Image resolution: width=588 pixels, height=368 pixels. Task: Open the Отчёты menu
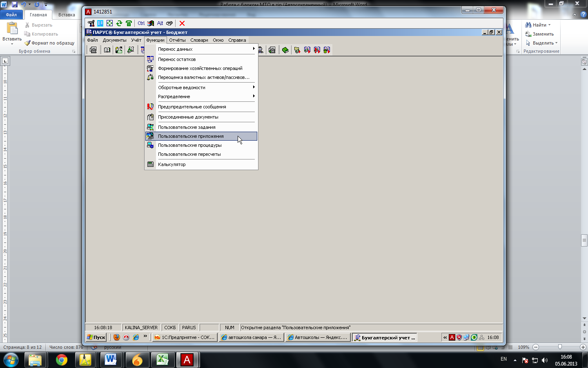point(177,40)
